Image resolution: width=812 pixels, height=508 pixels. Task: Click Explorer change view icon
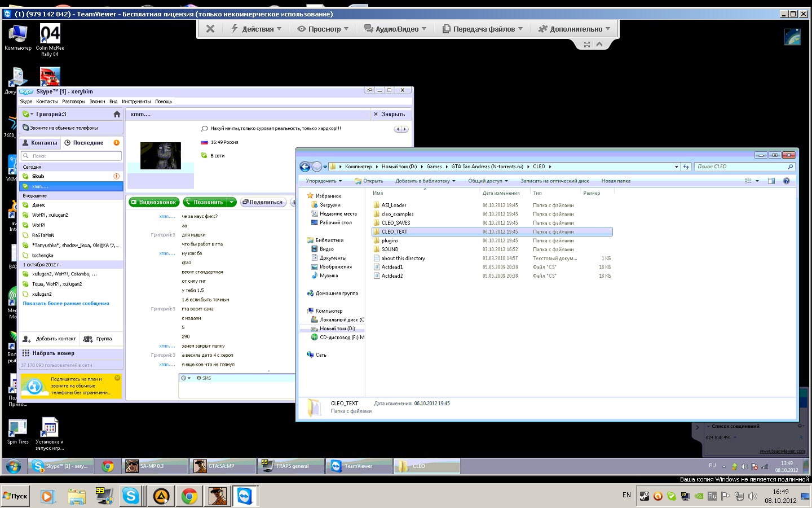coord(748,181)
